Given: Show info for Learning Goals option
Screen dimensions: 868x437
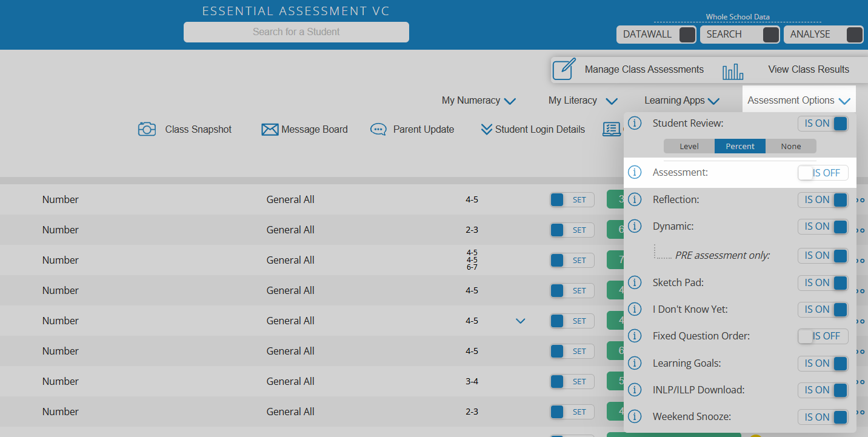Looking at the screenshot, I should [x=634, y=363].
